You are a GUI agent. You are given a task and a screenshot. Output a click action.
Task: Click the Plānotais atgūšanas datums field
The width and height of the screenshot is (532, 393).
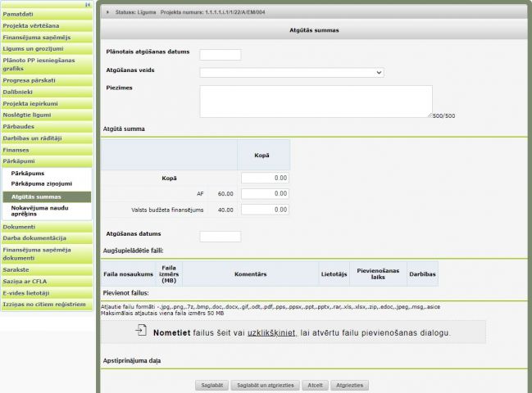(221, 55)
